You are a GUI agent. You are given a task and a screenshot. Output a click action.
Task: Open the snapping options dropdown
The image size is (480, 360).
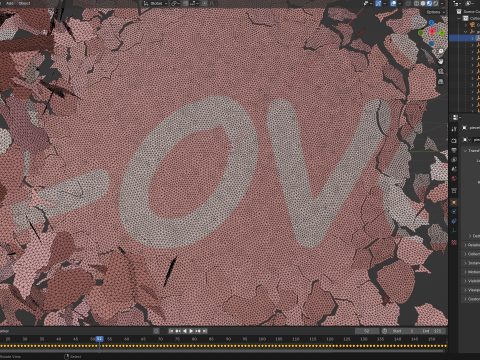click(x=194, y=3)
